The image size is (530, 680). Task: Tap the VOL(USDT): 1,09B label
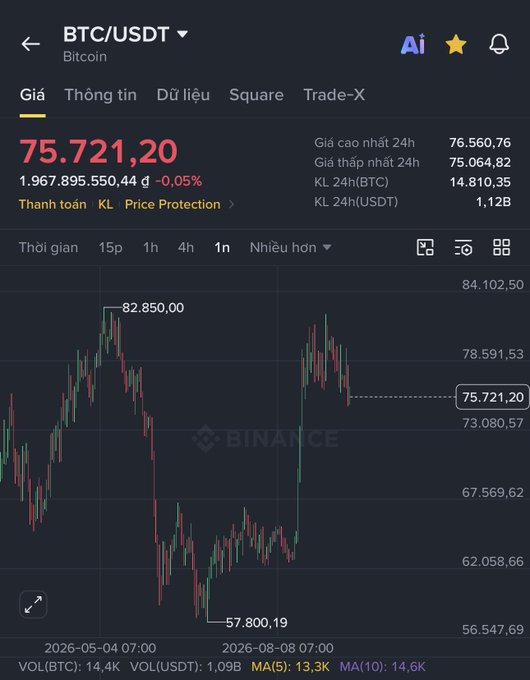(x=185, y=667)
